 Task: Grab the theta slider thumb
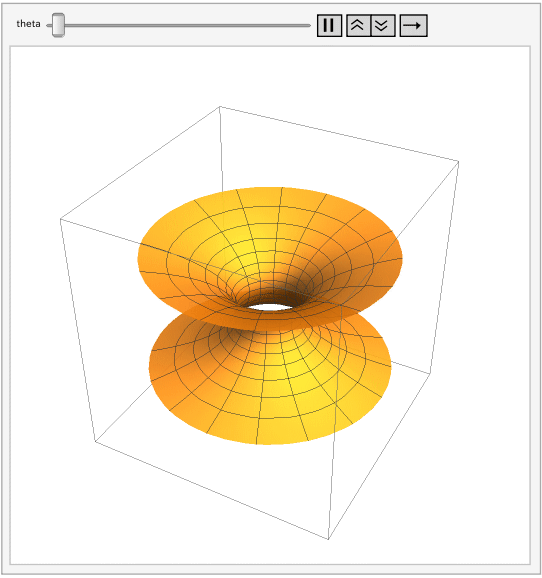[x=58, y=25]
